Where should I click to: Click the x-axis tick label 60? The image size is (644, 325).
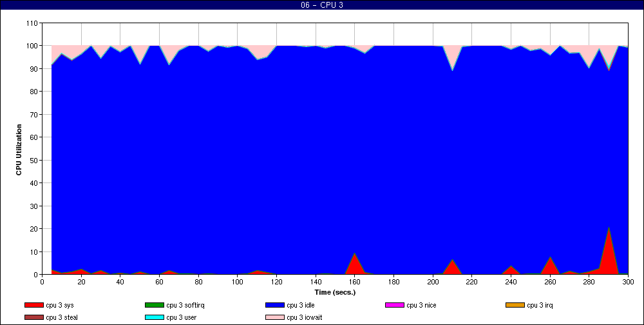coord(159,282)
